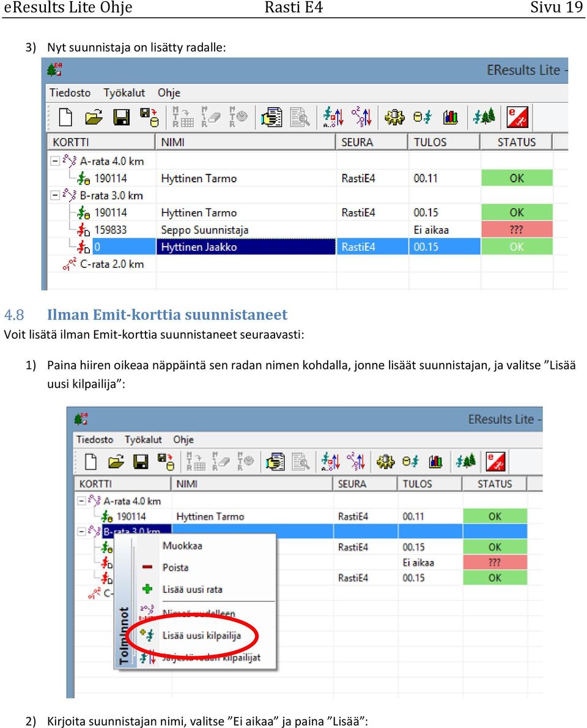587x728 pixels.
Task: Click the Save floppy icon in upper screenshot toolbar
Action: click(x=121, y=117)
